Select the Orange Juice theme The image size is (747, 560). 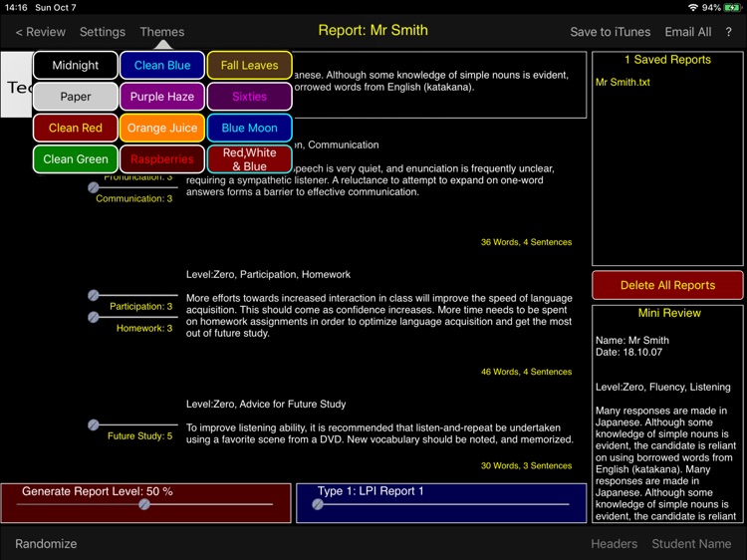coord(162,128)
